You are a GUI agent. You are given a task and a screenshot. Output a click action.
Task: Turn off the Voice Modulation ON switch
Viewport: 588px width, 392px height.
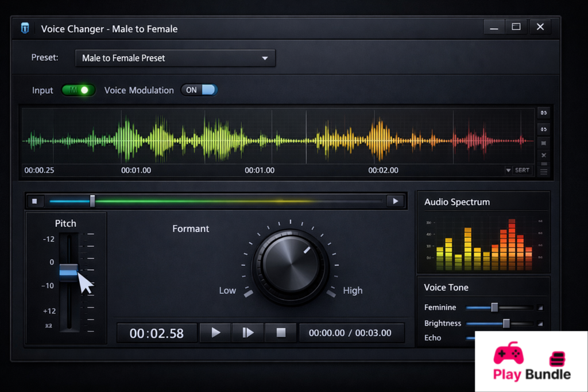[x=199, y=90]
